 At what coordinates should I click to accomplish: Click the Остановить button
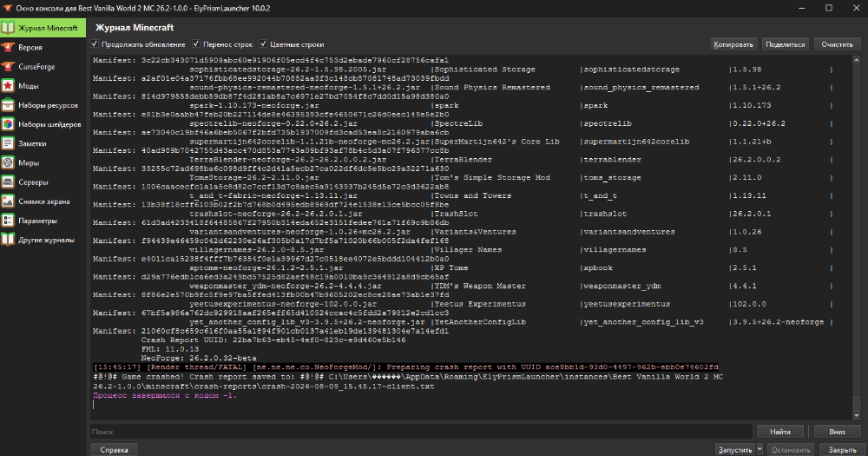tap(791, 449)
